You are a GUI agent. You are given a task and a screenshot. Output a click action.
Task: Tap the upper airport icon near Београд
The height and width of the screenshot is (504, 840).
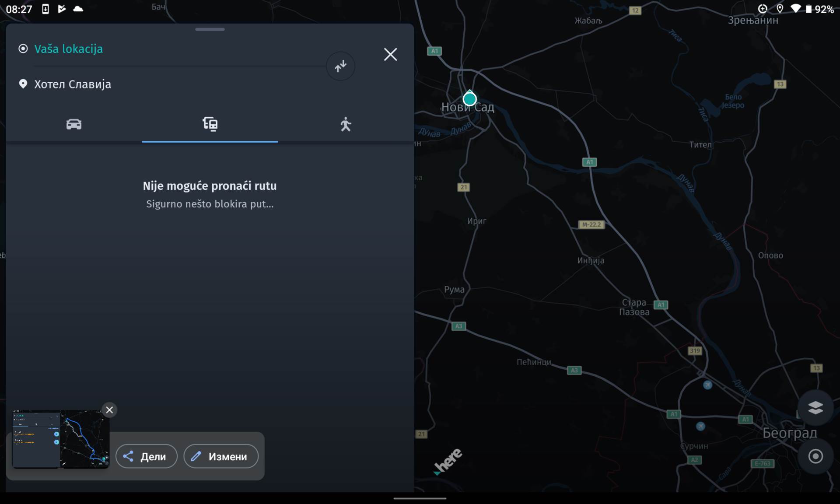coord(707,385)
